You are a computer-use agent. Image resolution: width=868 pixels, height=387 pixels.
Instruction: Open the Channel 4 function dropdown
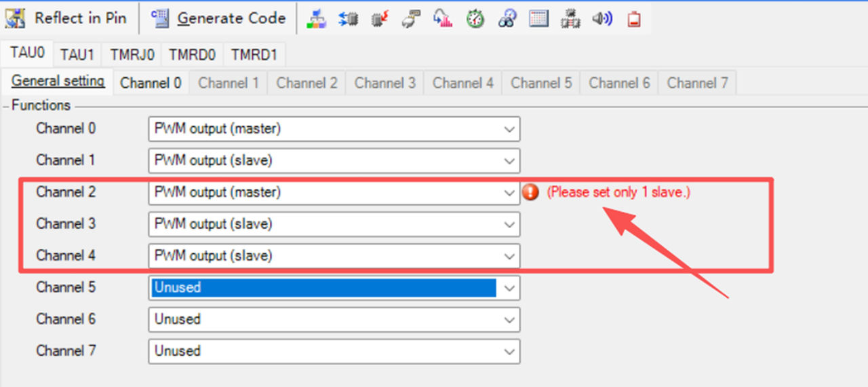click(509, 257)
